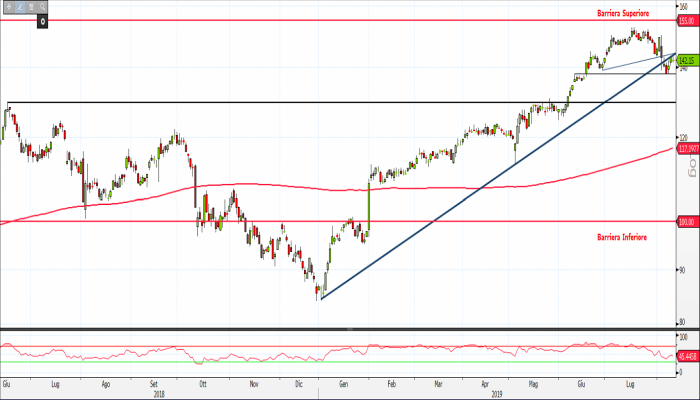
Task: Click the 'Barriera Superiore' annotation text
Action: click(x=622, y=13)
